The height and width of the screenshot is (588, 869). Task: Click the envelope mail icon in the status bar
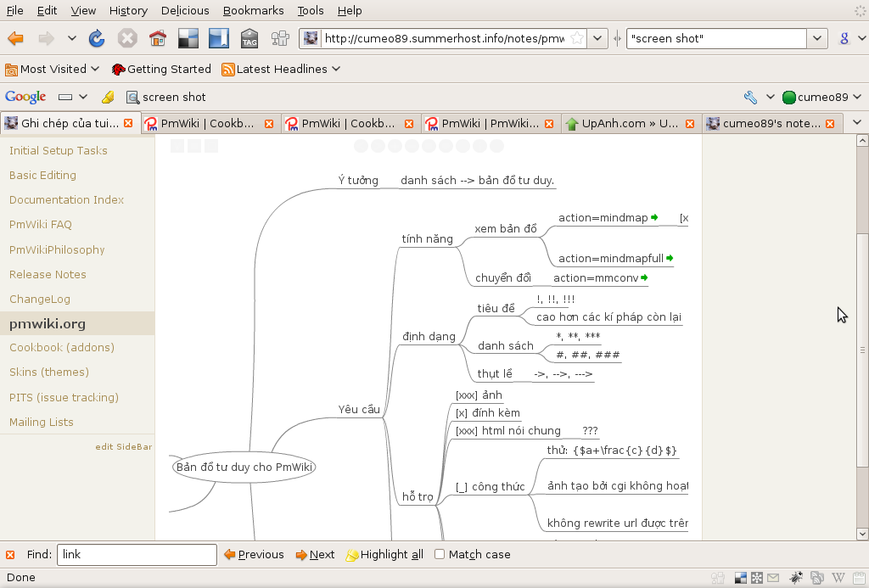pos(772,578)
